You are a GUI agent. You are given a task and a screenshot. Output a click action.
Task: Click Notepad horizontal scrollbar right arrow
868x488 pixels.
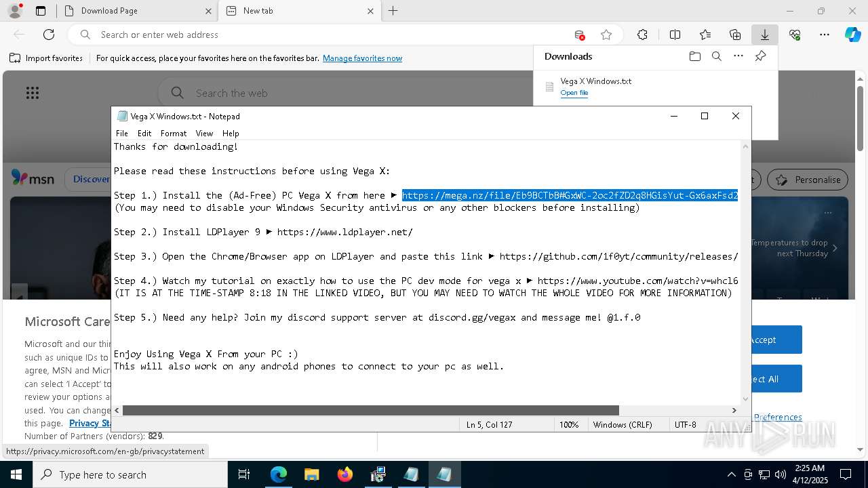pyautogui.click(x=734, y=410)
